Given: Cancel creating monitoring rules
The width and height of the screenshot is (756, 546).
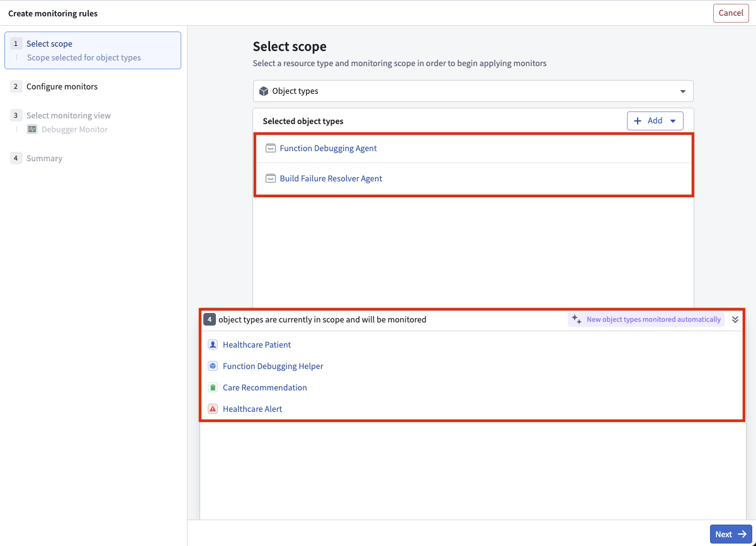Looking at the screenshot, I should [x=730, y=13].
